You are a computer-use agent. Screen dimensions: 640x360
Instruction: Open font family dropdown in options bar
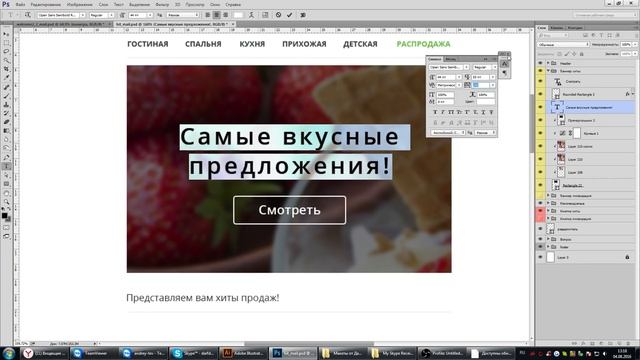(82, 15)
